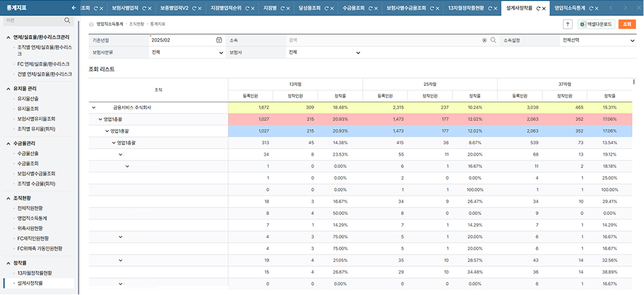The image size is (644, 295).
Task: Click the home icon in the breadcrumb
Action: click(91, 24)
